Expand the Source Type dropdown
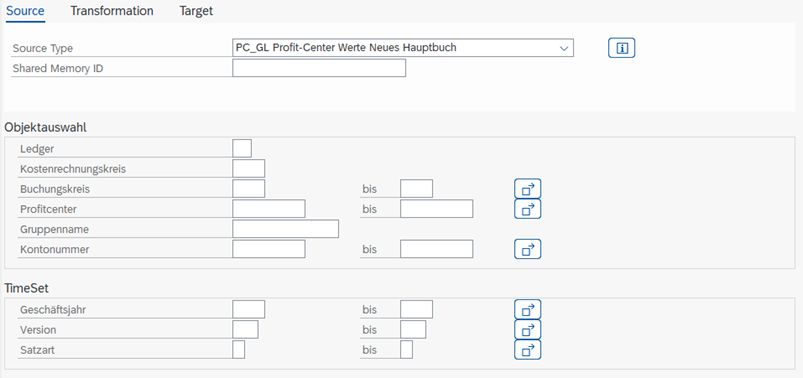The height and width of the screenshot is (378, 803). coord(564,48)
